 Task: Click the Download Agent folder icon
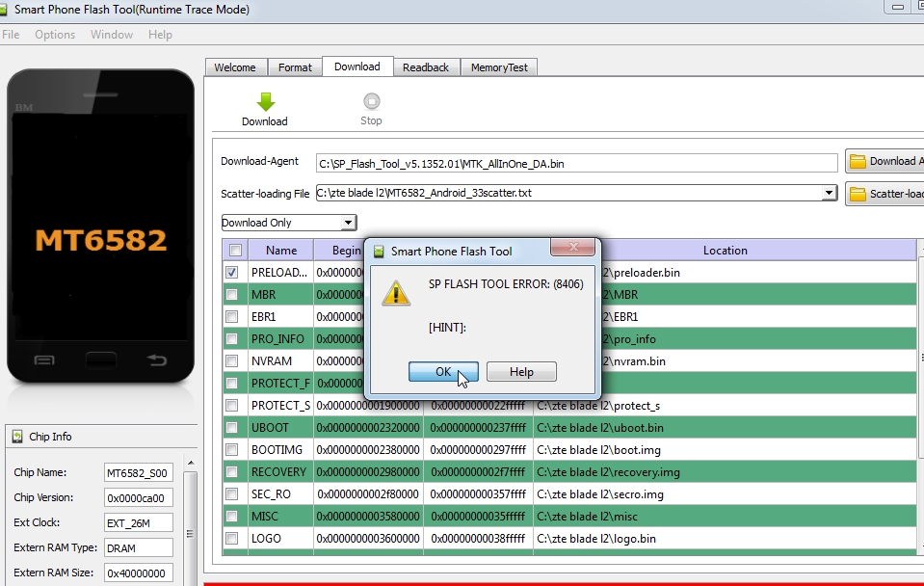pyautogui.click(x=857, y=162)
